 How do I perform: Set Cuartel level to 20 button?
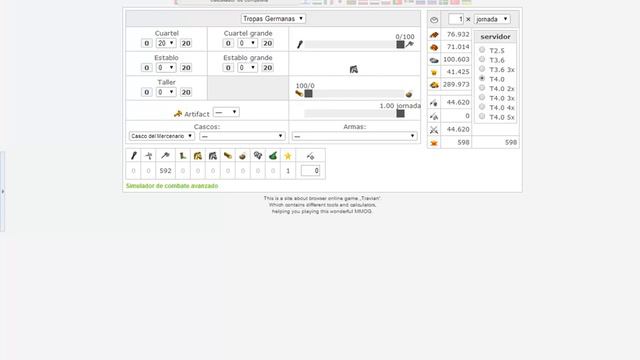(x=186, y=43)
